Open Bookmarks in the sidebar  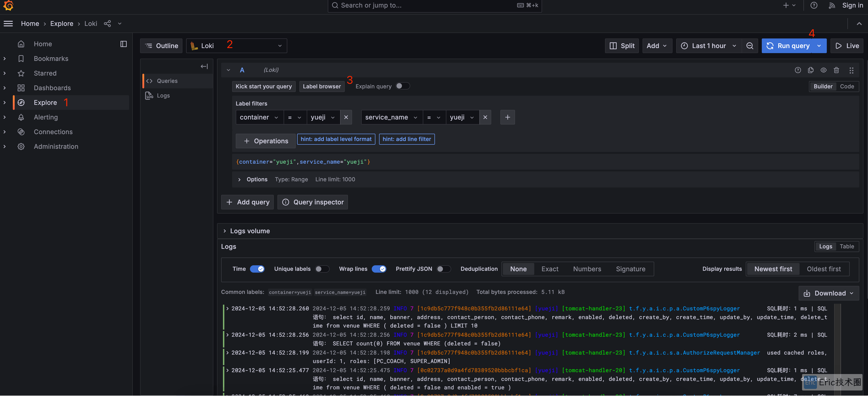coord(51,59)
